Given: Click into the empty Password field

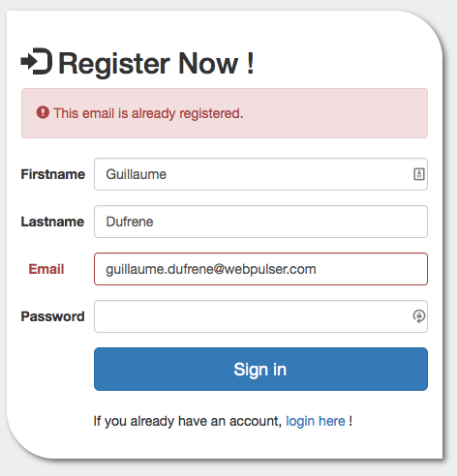Looking at the screenshot, I should pyautogui.click(x=260, y=316).
